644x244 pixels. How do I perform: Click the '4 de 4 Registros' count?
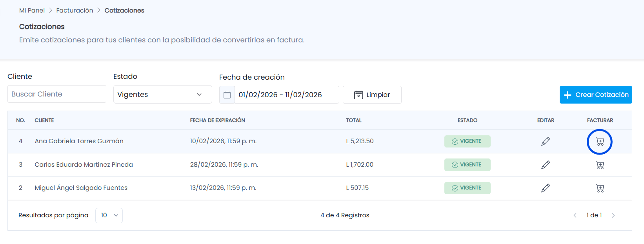[345, 215]
